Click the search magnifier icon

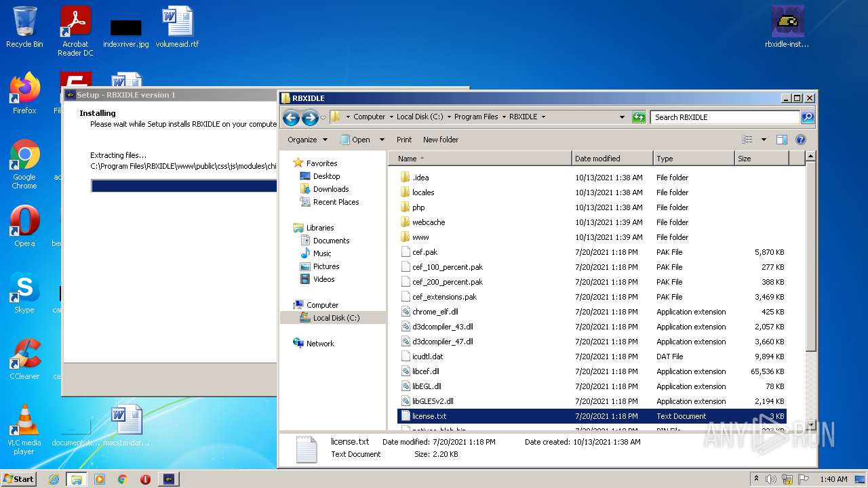807,117
